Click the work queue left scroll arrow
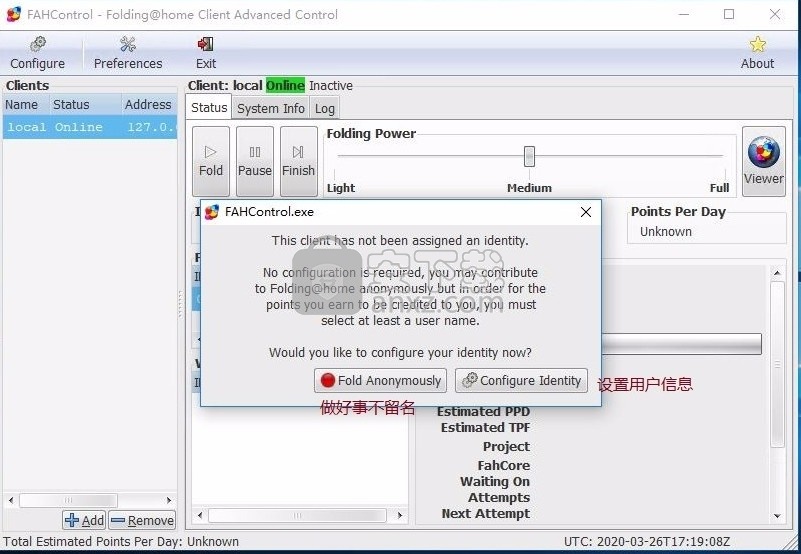The image size is (801, 554). pos(200,515)
